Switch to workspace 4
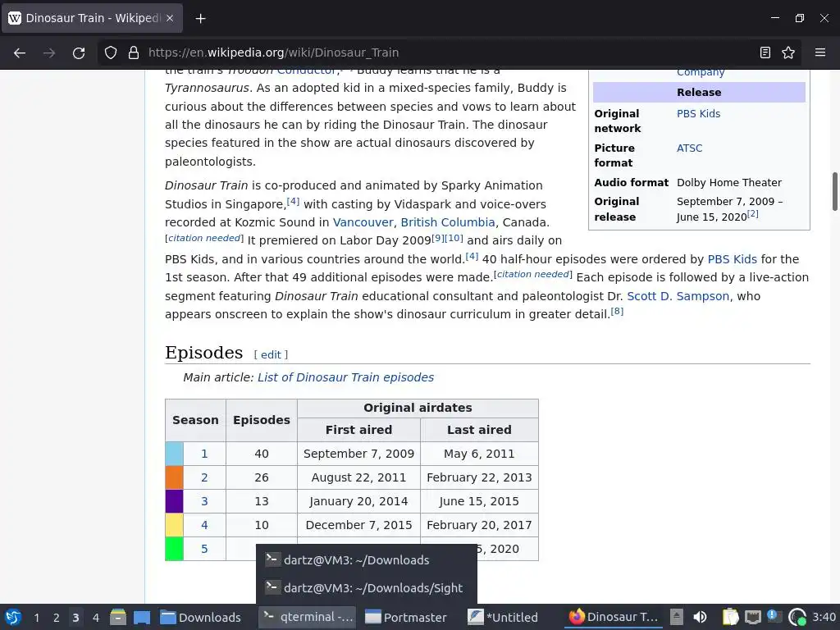The image size is (840, 630). [x=96, y=618]
